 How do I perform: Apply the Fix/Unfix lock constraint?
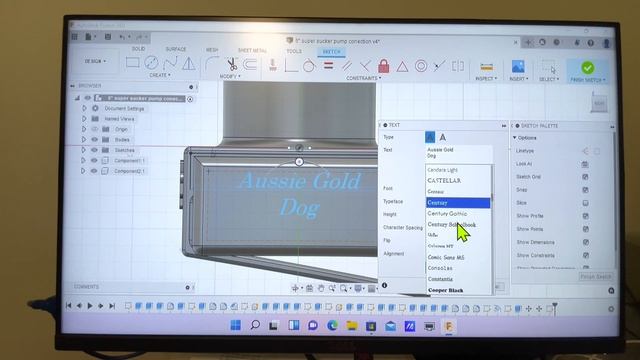(384, 66)
